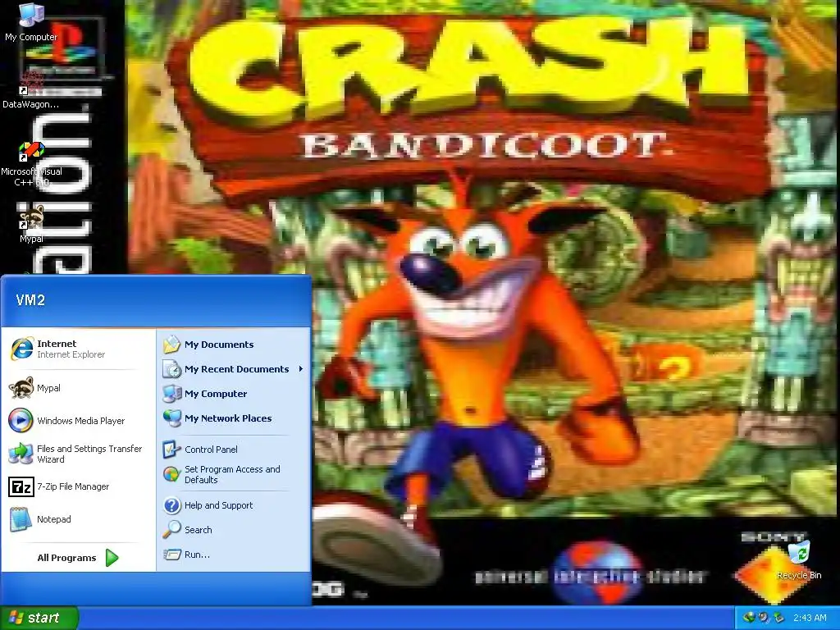Click the My Documents folder icon
The height and width of the screenshot is (630, 840).
pos(172,345)
